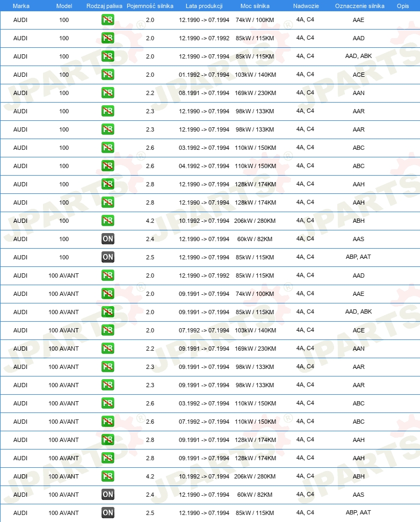
Task: Click engine code AAE in AUDI 100 row
Action: pos(358,20)
